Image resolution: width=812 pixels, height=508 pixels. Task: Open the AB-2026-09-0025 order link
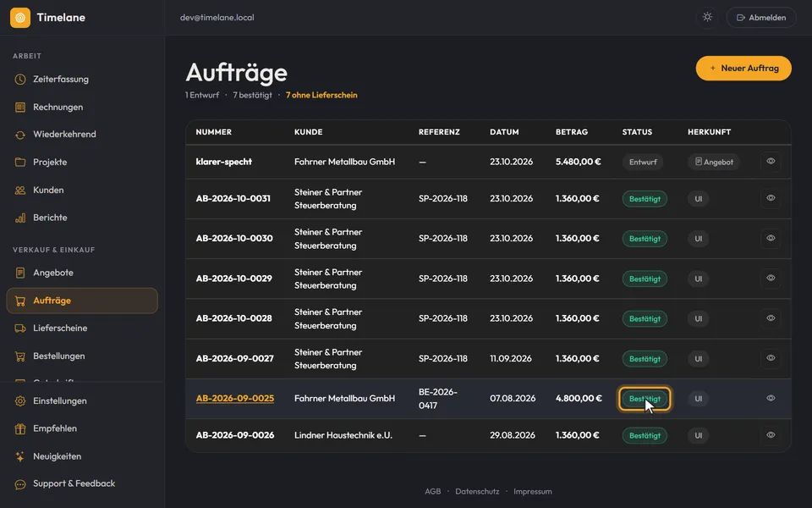[234, 399]
